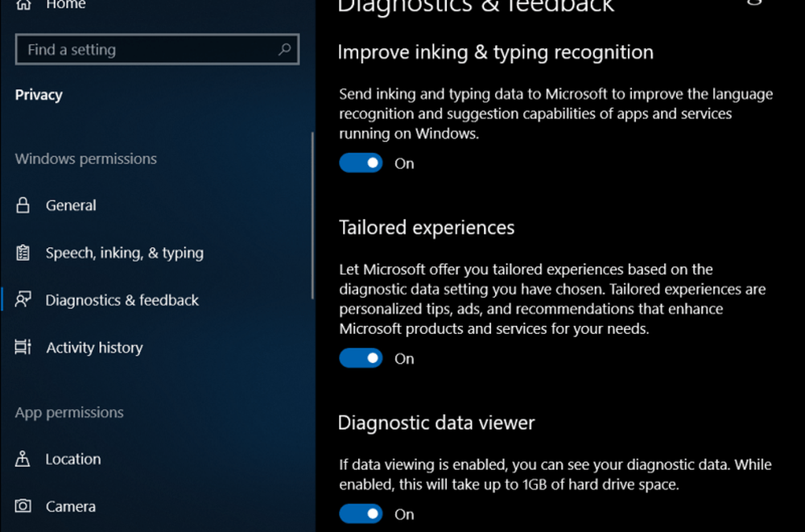Click the sidebar vertical scrollbar
This screenshot has height=532, width=805.
tap(312, 216)
